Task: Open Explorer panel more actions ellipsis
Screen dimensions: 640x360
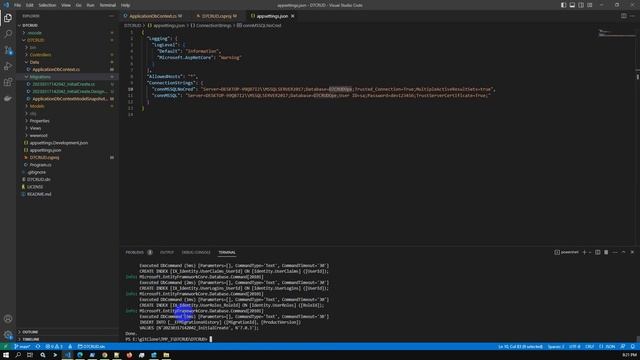Action: [x=111, y=16]
